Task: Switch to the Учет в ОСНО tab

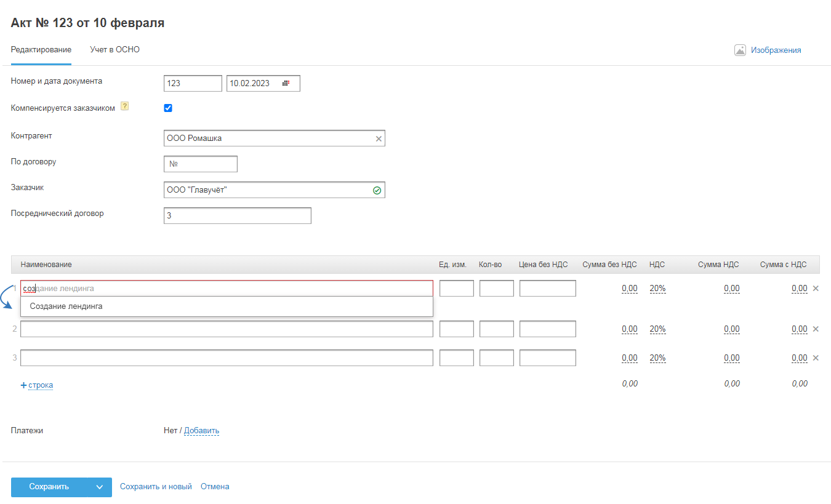Action: [x=115, y=50]
